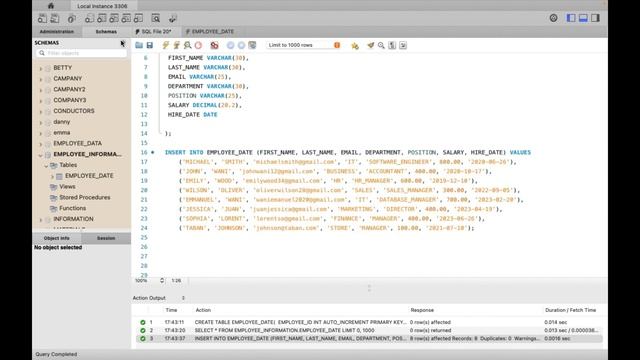Toggle autocommit mode
This screenshot has height=360, width=640.
point(252,45)
